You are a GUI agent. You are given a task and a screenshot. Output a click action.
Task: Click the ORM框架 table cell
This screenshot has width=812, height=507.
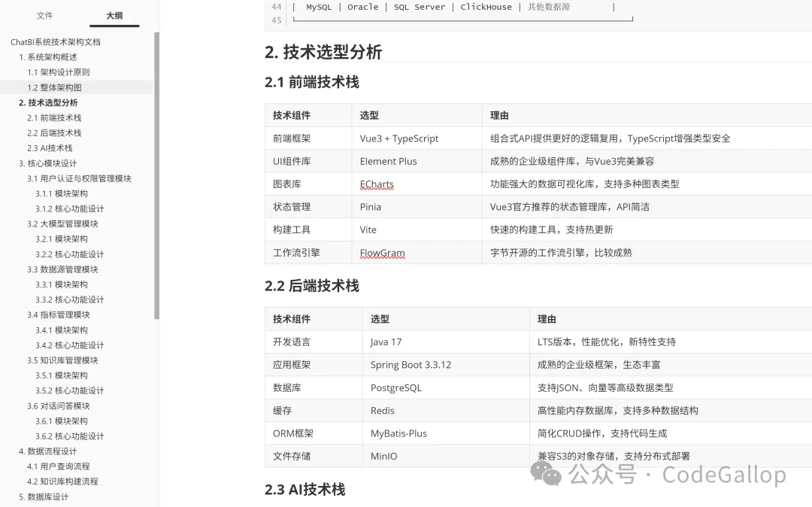(314, 433)
